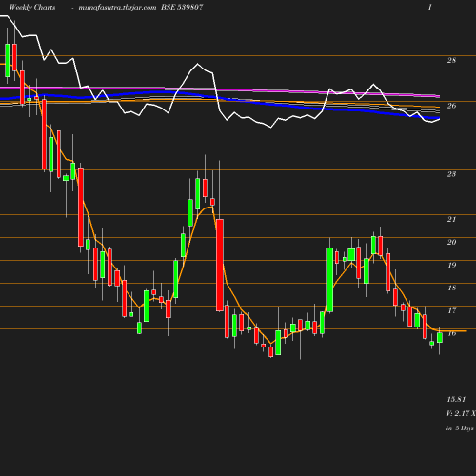
Task: Click the price axis label 17
Action: [x=451, y=310]
